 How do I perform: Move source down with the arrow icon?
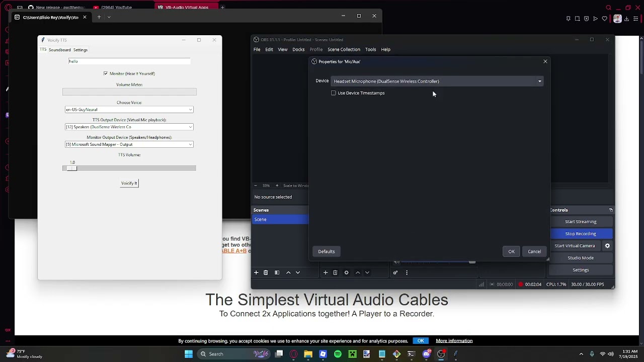367,273
